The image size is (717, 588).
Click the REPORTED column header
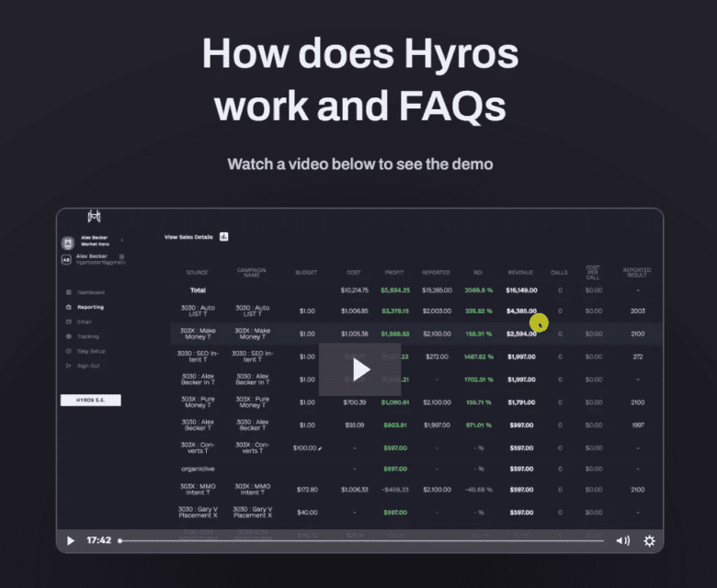(436, 273)
